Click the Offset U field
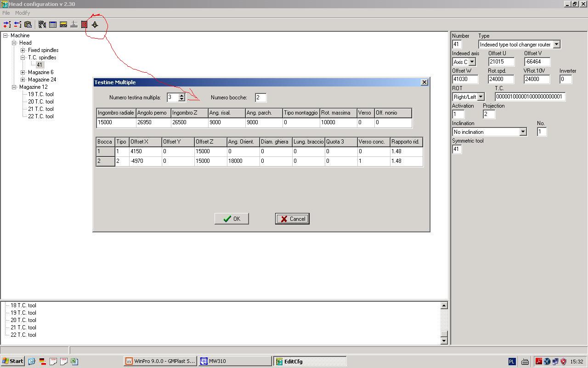 click(501, 62)
